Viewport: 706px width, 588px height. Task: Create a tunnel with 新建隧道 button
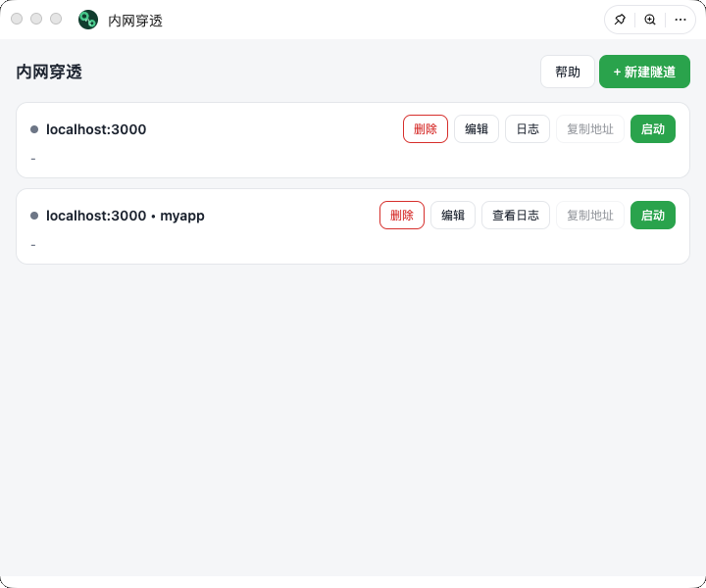[644, 72]
